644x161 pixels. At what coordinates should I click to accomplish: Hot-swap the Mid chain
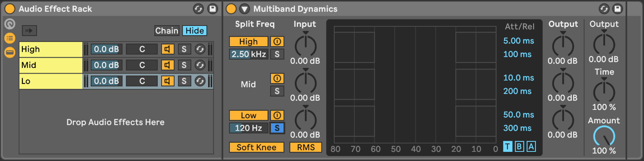[200, 65]
